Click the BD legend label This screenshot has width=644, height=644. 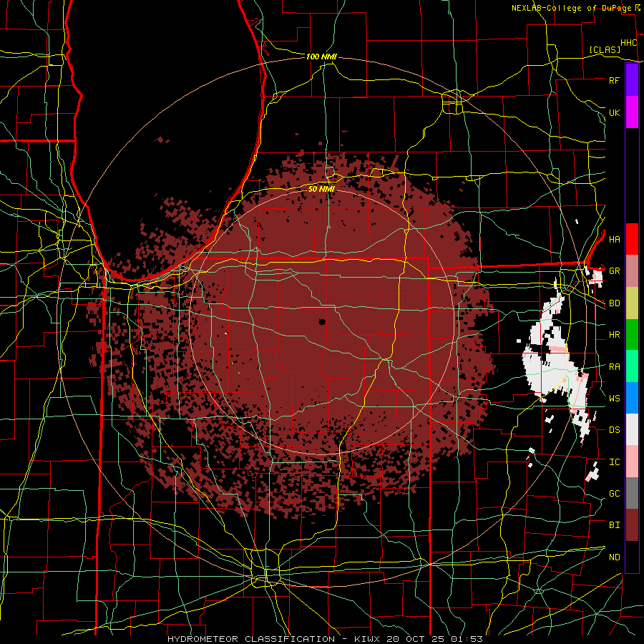[x=614, y=303]
